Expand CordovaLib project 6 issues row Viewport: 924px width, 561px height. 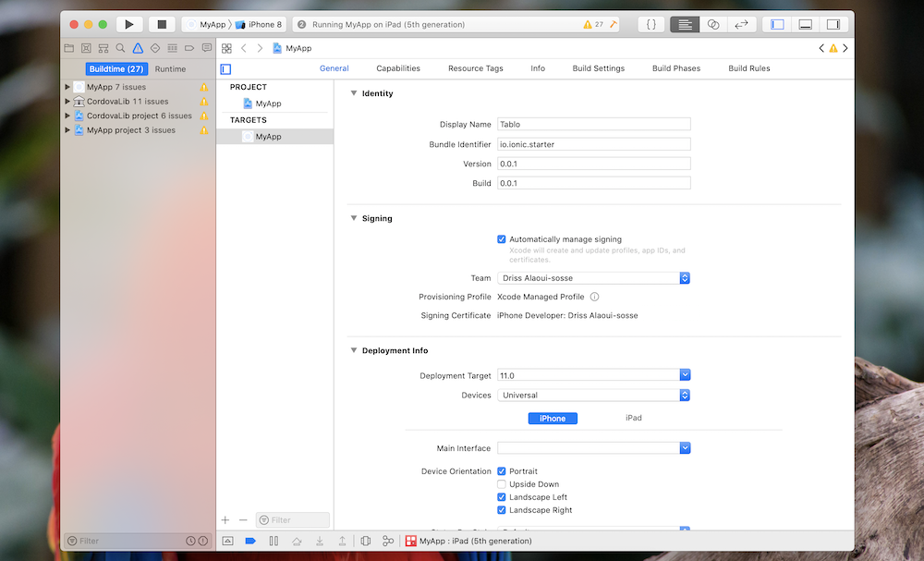pos(67,116)
